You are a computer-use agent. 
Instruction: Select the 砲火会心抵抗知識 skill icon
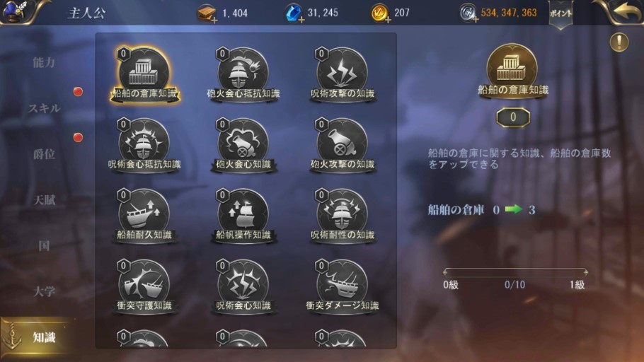[243, 73]
